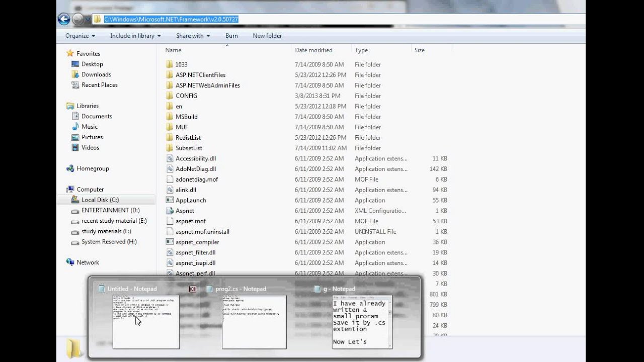Select the MSBuild folder icon

(x=170, y=117)
